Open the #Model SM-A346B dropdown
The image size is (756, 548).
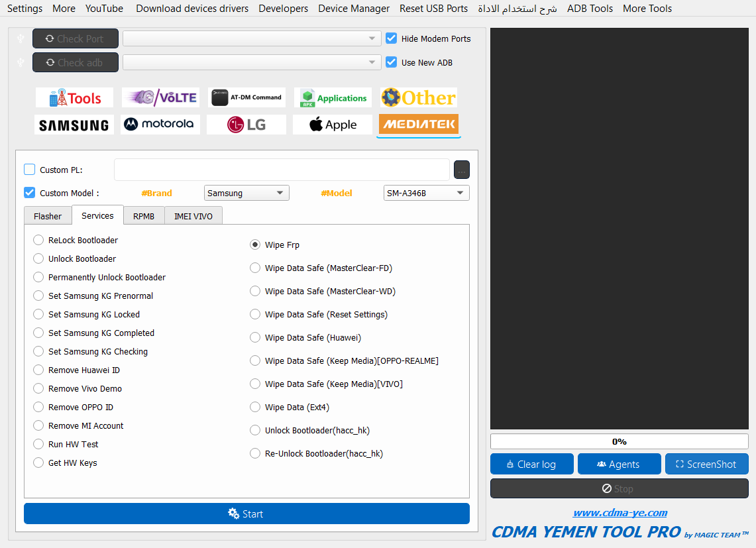coord(426,193)
